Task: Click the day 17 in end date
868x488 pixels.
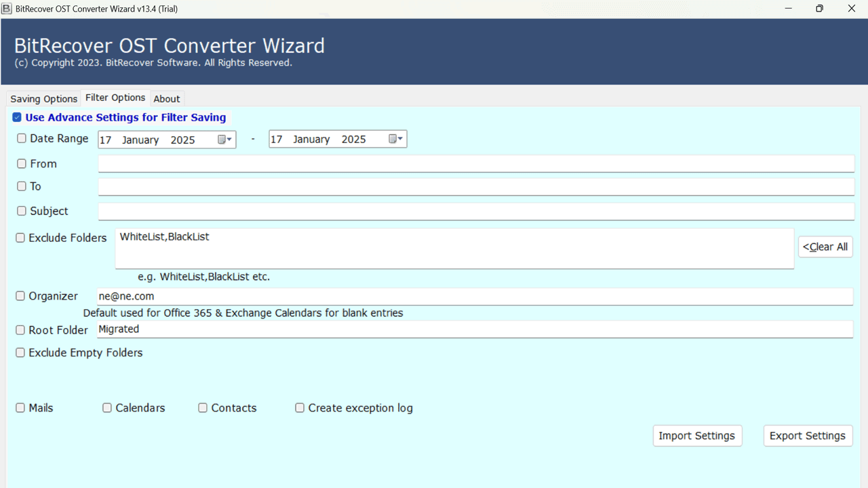Action: 277,140
